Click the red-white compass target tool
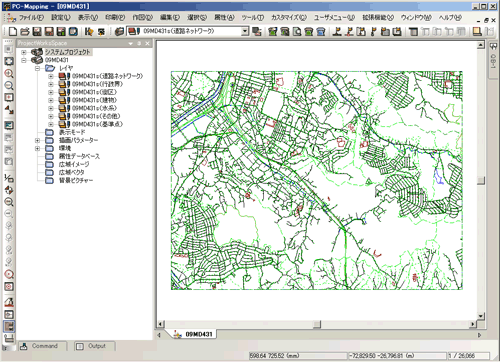 coord(9,190)
